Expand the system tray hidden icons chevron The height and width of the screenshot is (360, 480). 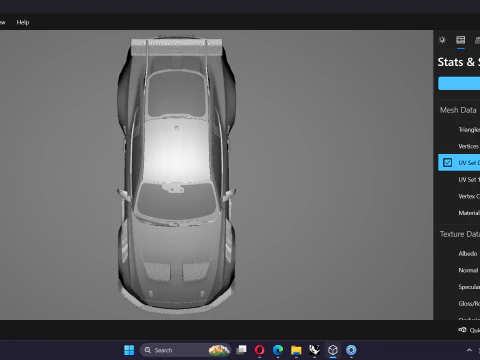[469, 350]
